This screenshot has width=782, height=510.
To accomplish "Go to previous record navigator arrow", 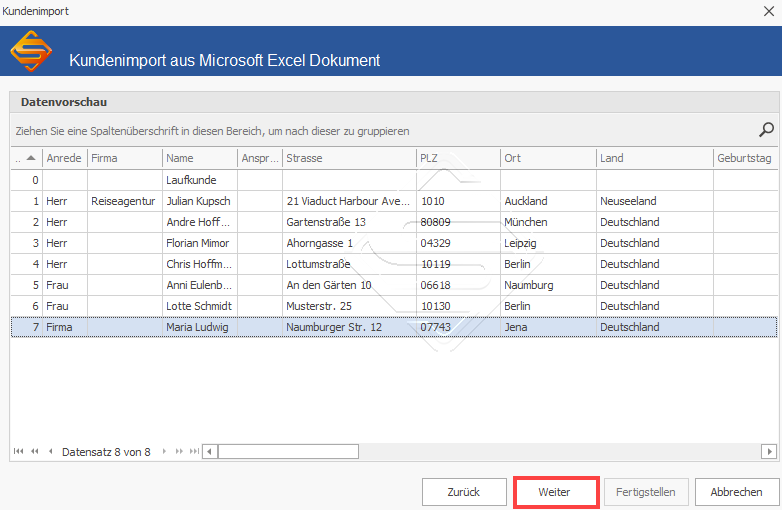I will point(50,452).
